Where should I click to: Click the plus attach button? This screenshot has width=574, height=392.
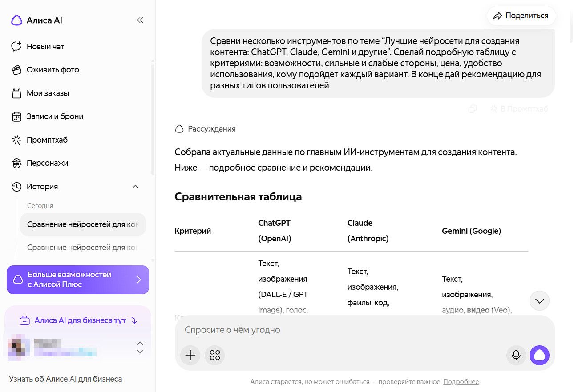(190, 355)
